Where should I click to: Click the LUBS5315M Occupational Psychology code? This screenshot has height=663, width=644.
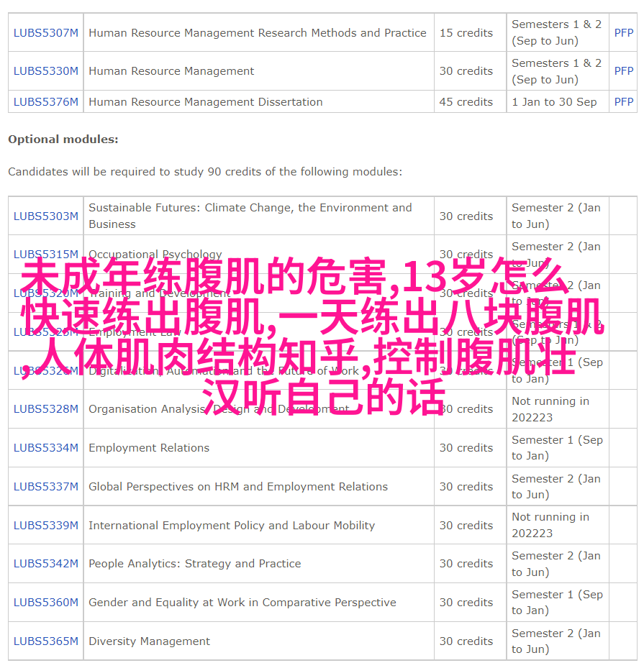pyautogui.click(x=46, y=255)
